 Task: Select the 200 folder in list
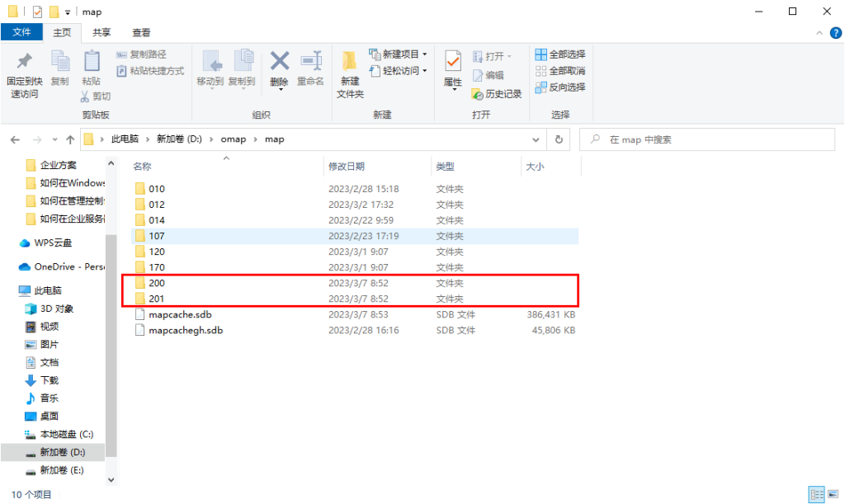(157, 283)
